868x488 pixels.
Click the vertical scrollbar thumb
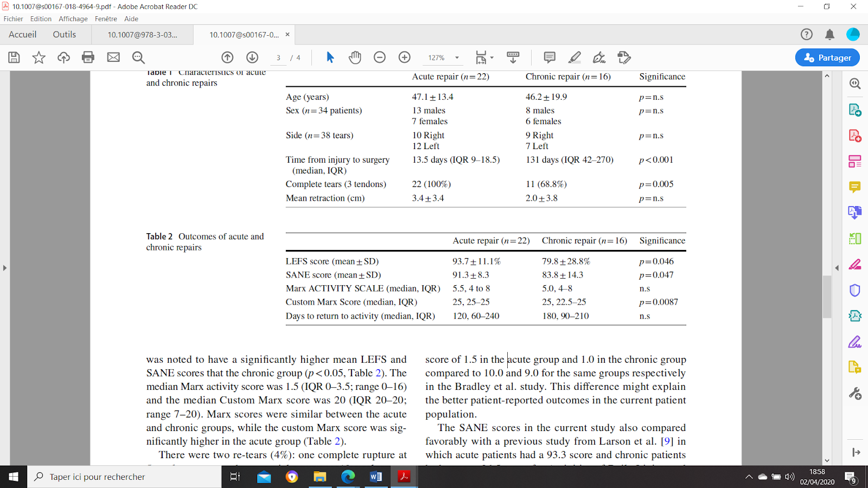pos(827,297)
